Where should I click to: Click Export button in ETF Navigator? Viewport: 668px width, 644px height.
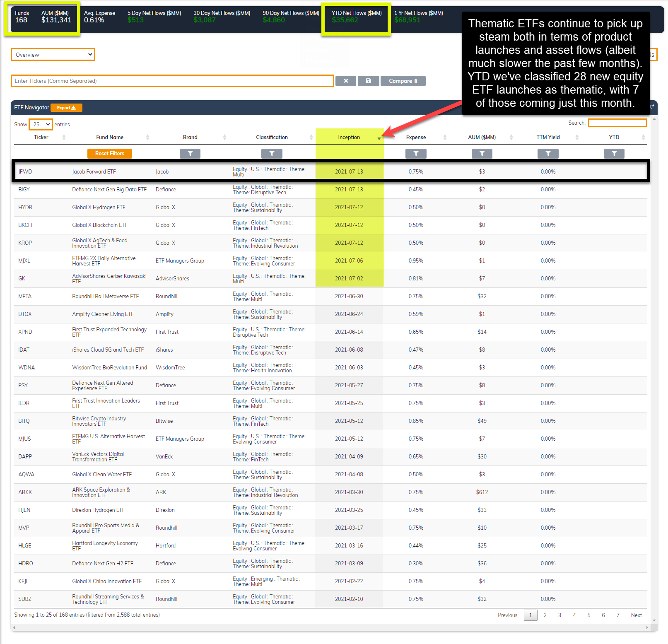tap(66, 108)
